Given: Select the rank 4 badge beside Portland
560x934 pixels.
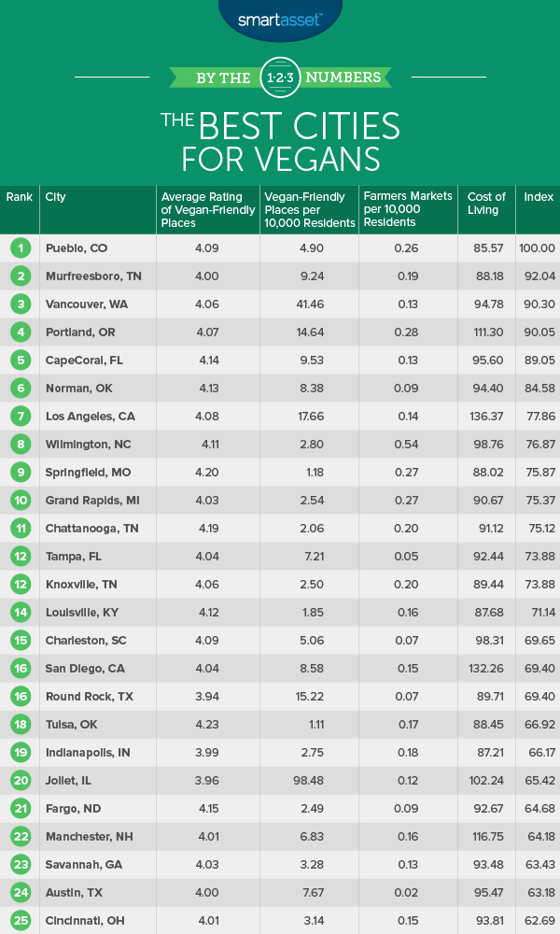Looking at the screenshot, I should click(19, 332).
